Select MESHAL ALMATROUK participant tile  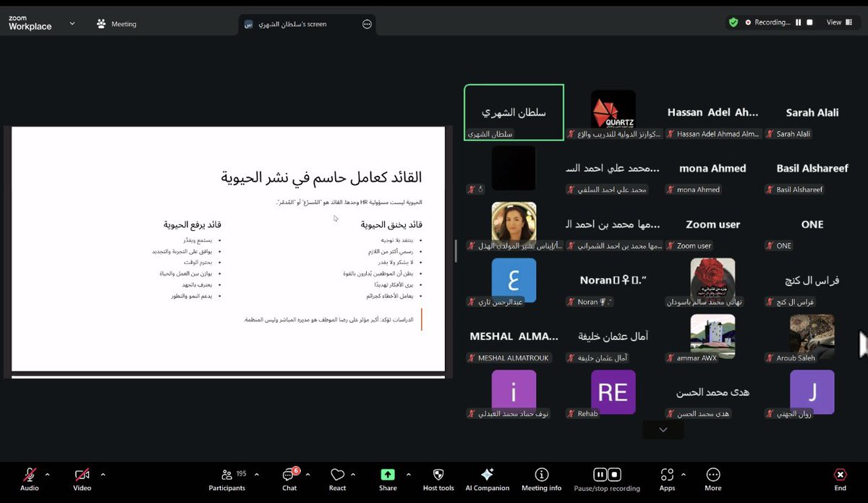pyautogui.click(x=514, y=337)
